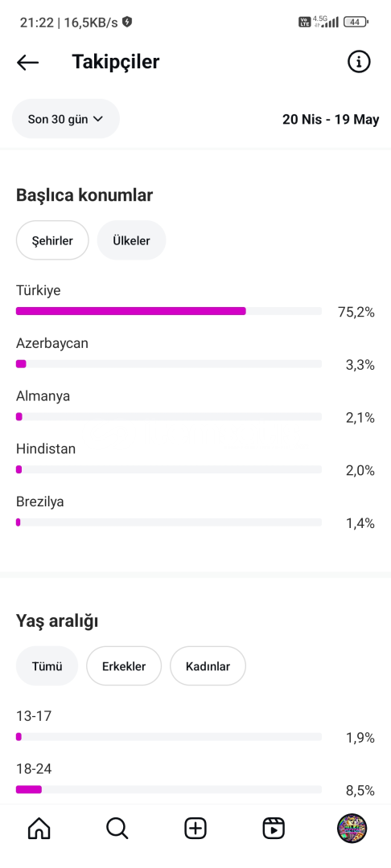Tap the 18-24 age range bar
Screen dimensions: 391x868
pos(169,789)
